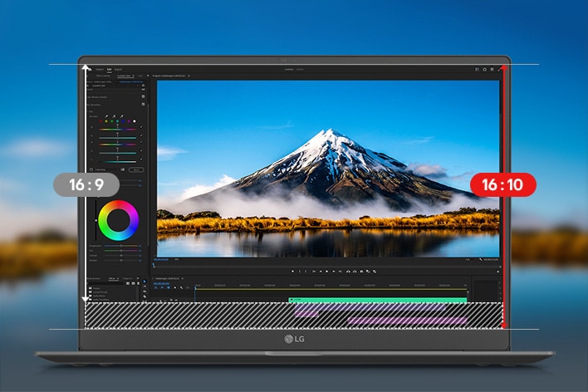Click the Effects panel search field
The image size is (588, 392).
[x=106, y=283]
